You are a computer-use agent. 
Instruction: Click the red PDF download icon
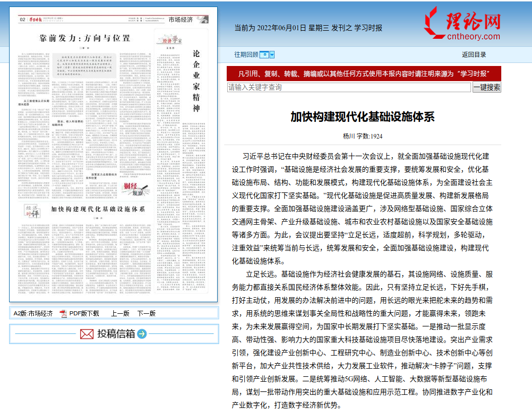pyautogui.click(x=63, y=314)
